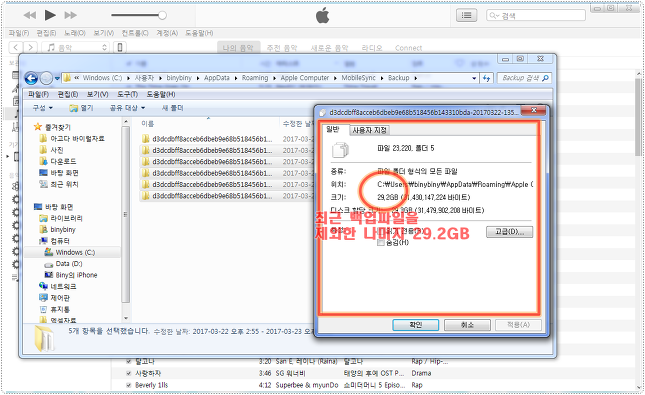Toggle the checkbox of song Beverly 1lls
Screen dimensions: 645x395
129,386
